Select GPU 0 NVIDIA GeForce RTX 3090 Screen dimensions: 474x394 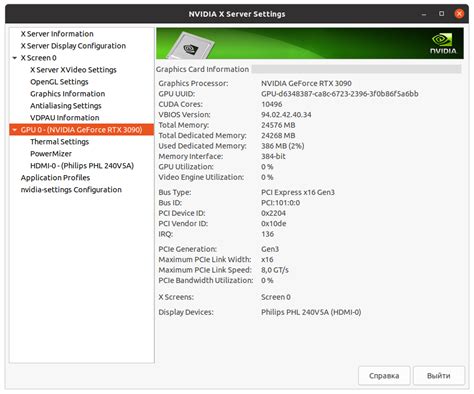click(x=82, y=130)
